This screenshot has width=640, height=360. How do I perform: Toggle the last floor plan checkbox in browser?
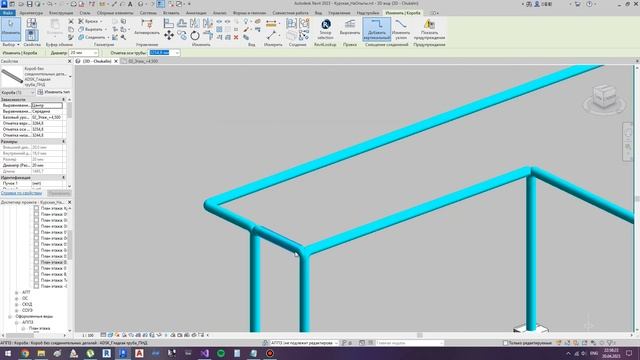pyautogui.click(x=36, y=286)
